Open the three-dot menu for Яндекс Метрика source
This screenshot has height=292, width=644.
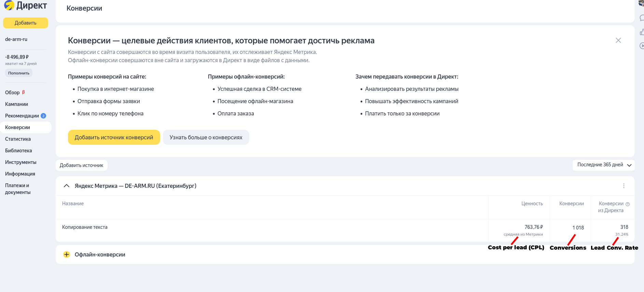click(624, 186)
